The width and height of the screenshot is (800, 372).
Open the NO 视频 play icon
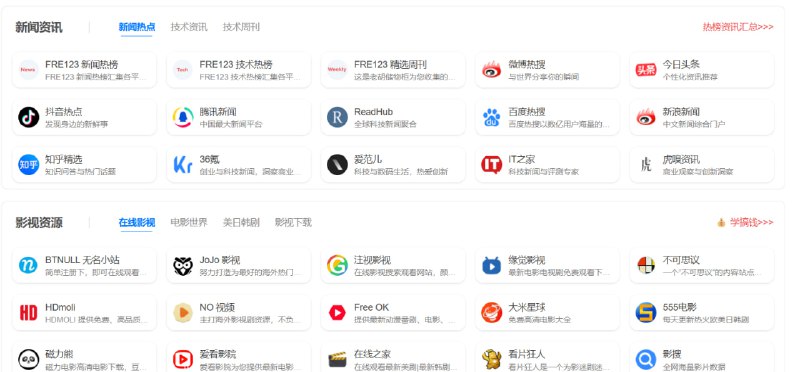(x=183, y=312)
